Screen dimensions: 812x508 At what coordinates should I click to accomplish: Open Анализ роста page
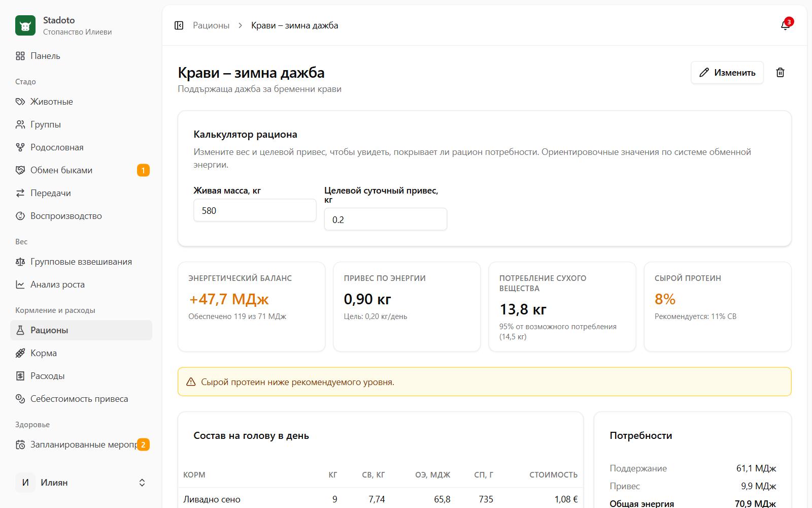pyautogui.click(x=81, y=284)
